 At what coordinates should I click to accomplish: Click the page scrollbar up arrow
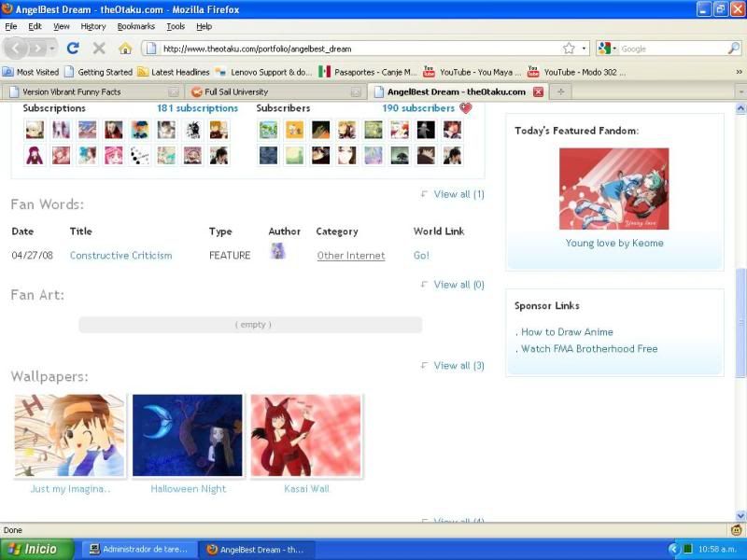tap(740, 108)
